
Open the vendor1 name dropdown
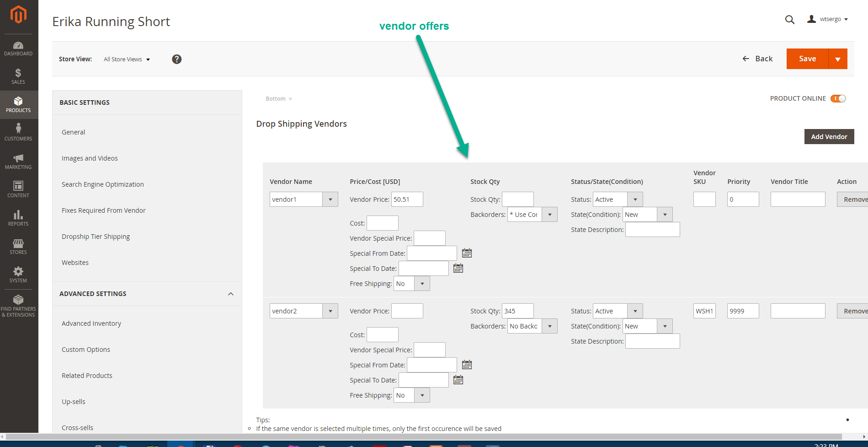pyautogui.click(x=304, y=199)
